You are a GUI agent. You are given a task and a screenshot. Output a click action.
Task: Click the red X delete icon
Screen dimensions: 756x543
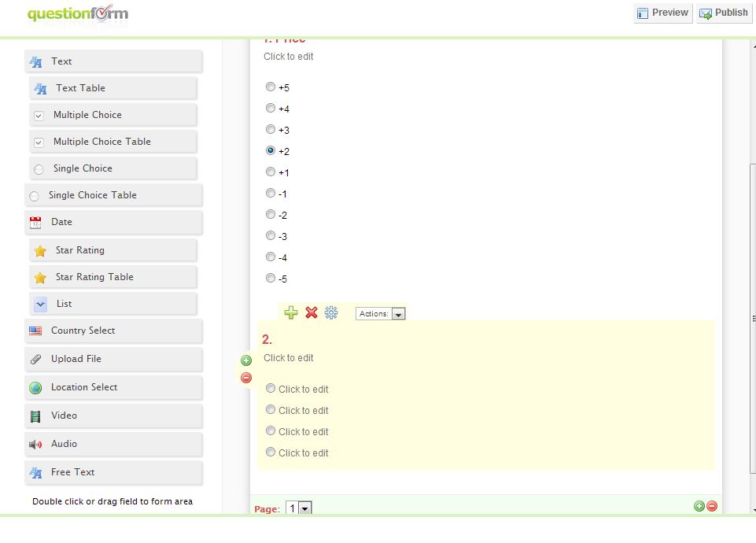tap(312, 312)
